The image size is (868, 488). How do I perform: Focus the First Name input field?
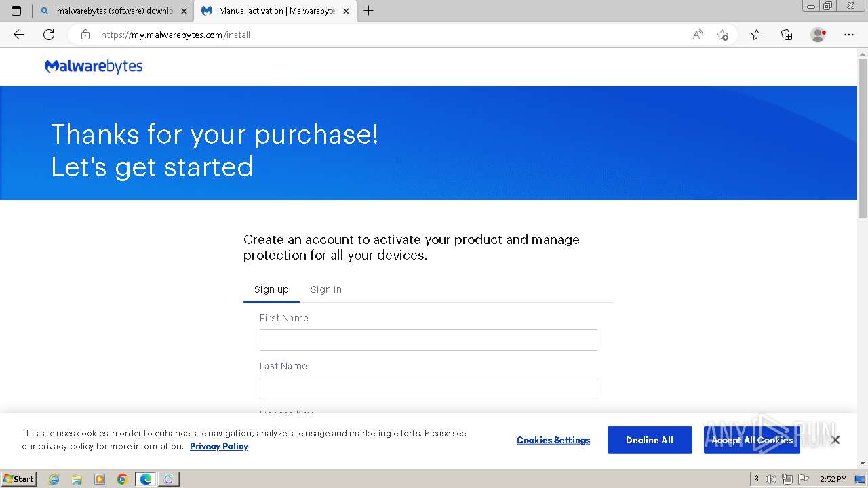[x=429, y=340]
